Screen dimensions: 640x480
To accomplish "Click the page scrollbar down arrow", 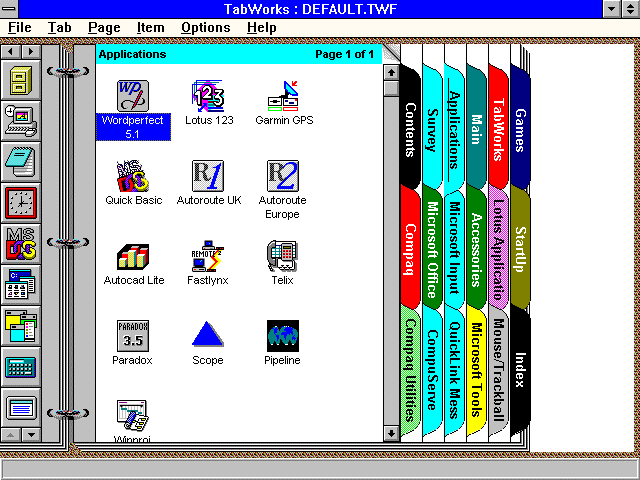I will [391, 433].
